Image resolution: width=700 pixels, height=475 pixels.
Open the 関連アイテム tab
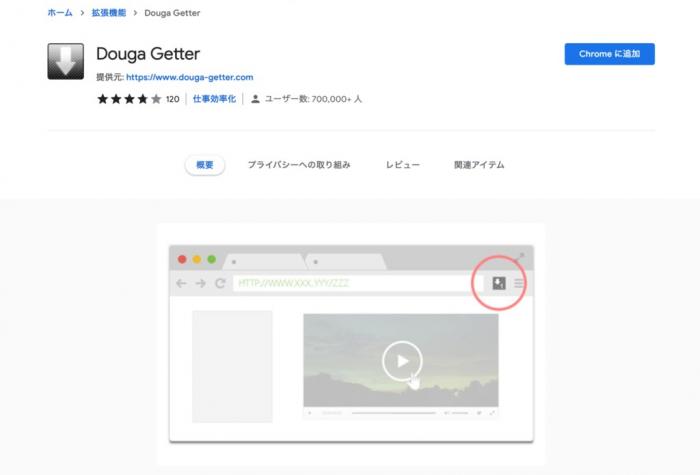[479, 165]
